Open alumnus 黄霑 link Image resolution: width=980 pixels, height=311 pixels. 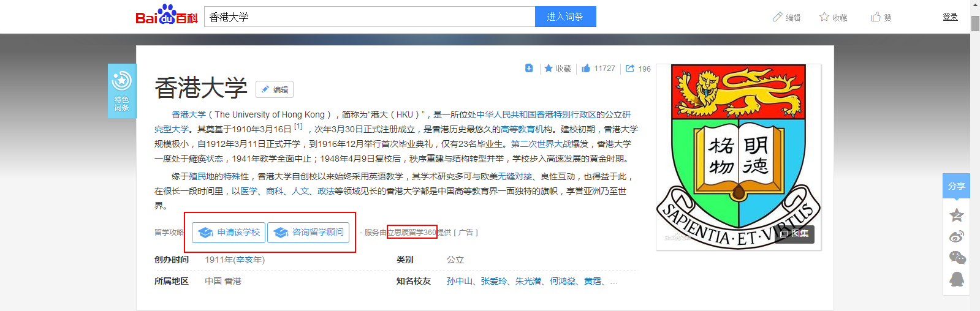(593, 281)
